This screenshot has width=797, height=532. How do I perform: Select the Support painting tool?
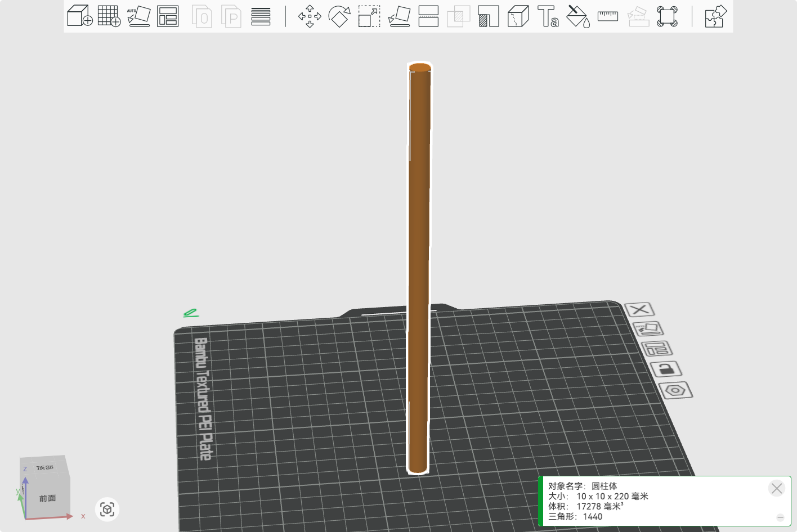click(x=488, y=16)
